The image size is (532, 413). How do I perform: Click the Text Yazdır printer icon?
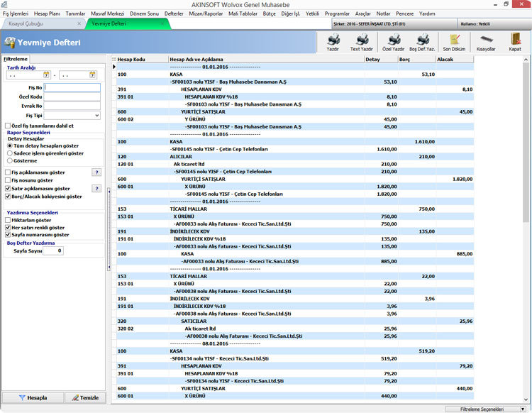362,40
